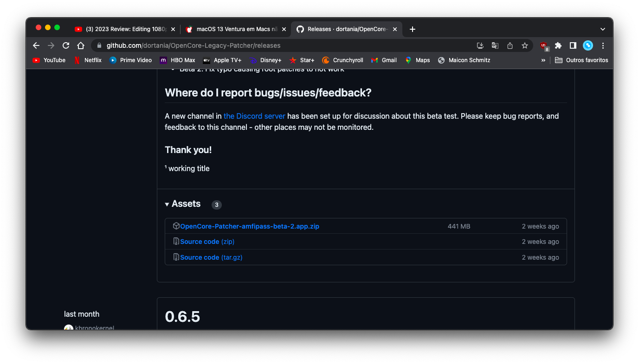Open the 0.6.5 release heading

[x=182, y=317]
